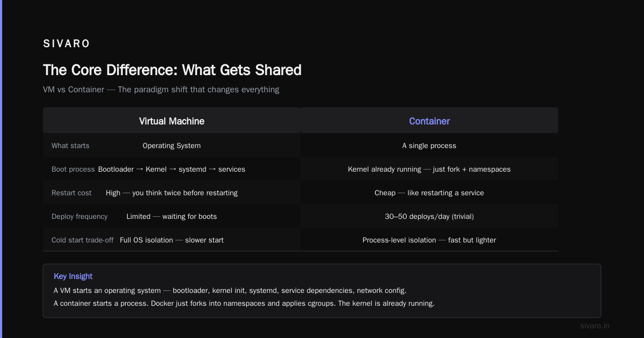
Task: Click 'Full OS isolation — slower start' cell
Action: coord(172,240)
